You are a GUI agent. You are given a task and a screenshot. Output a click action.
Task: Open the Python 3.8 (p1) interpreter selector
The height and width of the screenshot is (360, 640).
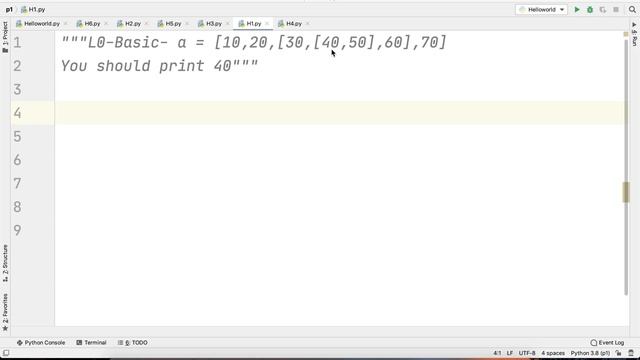(x=590, y=353)
